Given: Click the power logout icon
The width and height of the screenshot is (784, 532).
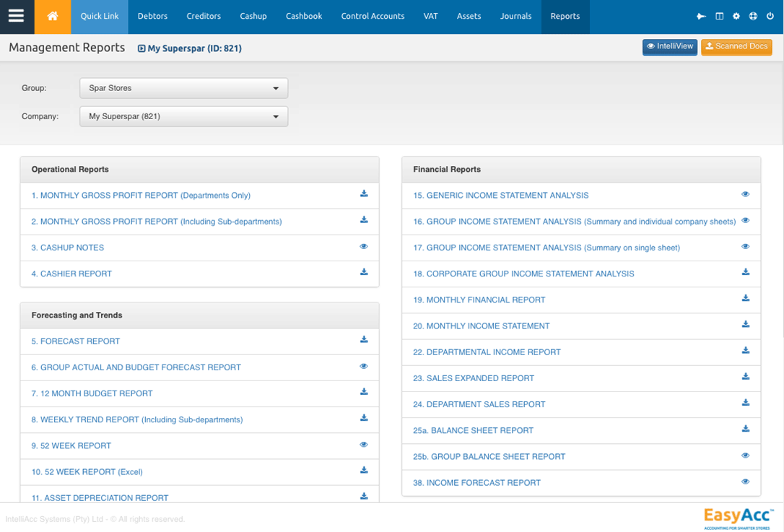Looking at the screenshot, I should pos(770,16).
